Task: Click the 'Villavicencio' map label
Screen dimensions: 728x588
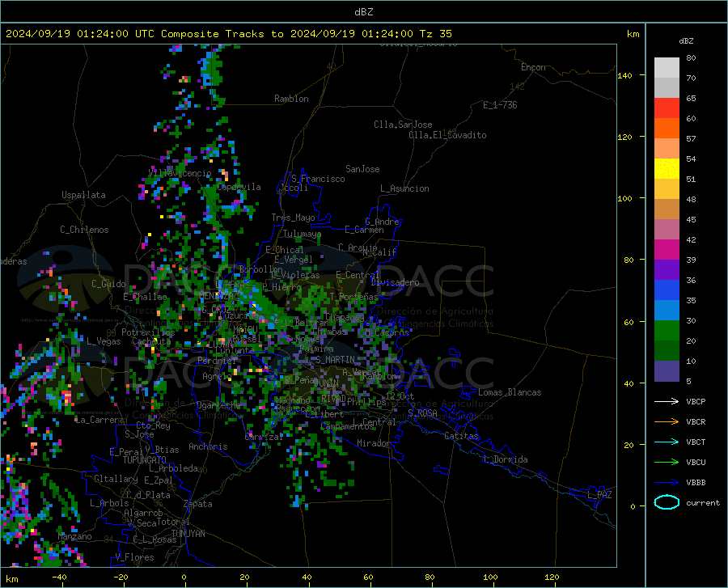Action: (x=180, y=173)
